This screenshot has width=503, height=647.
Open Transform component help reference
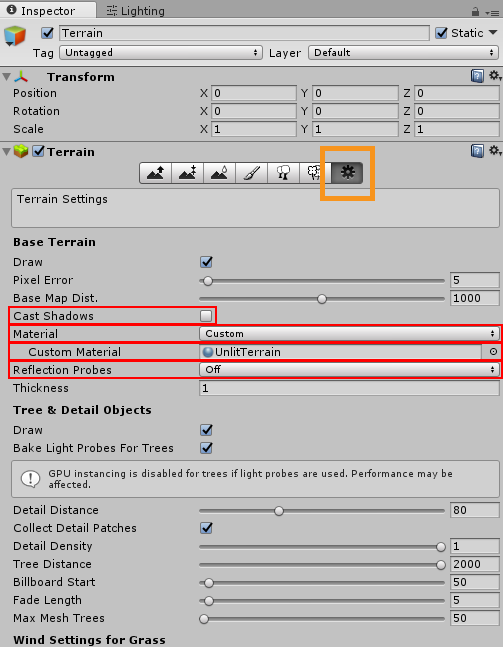pyautogui.click(x=477, y=76)
